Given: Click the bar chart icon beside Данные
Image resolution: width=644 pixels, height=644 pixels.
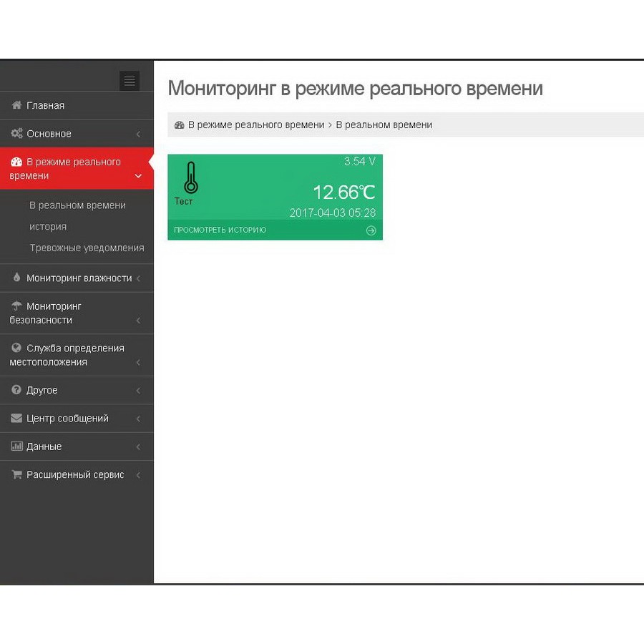Looking at the screenshot, I should pyautogui.click(x=16, y=447).
